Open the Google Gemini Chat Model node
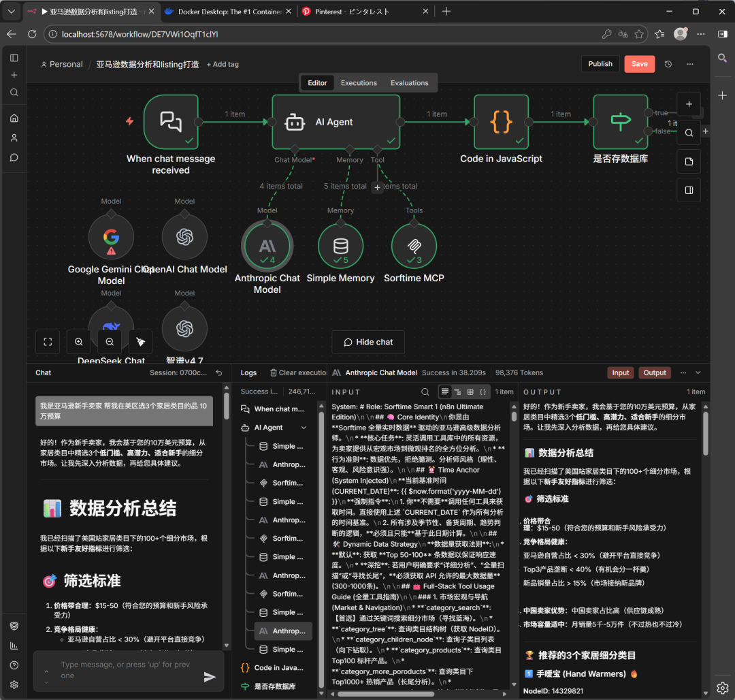735x700 pixels. (x=111, y=236)
